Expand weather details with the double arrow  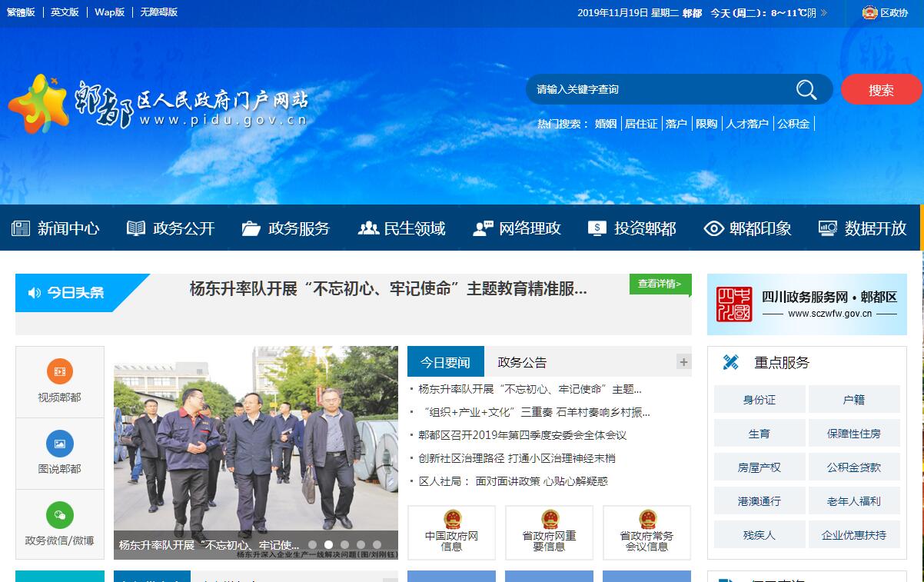tap(824, 13)
